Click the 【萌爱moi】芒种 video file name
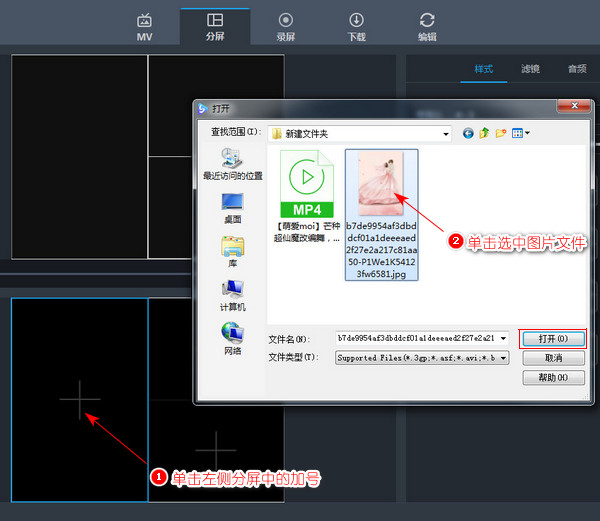The width and height of the screenshot is (600, 521). point(307,232)
